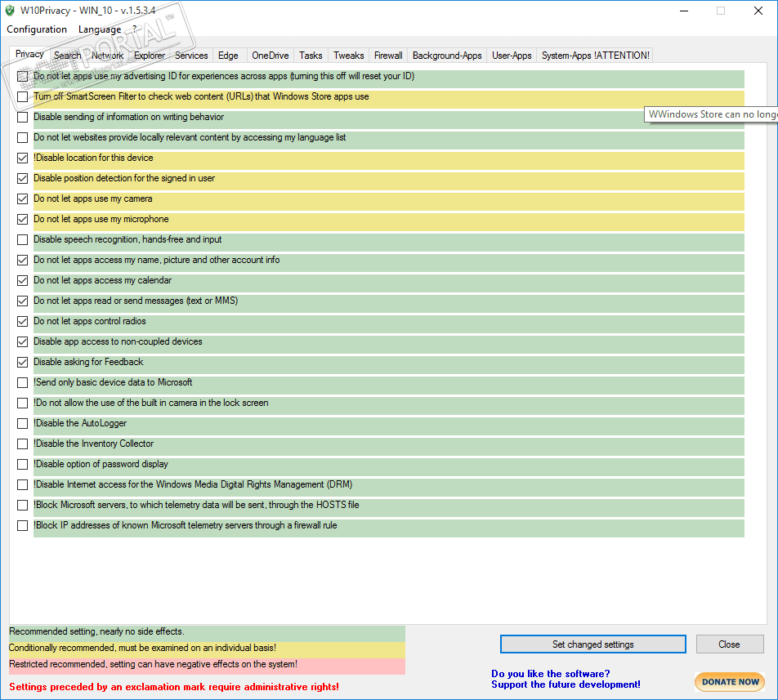Check Block IP addresses through firewall rule
Image resolution: width=778 pixels, height=700 pixels.
click(22, 525)
